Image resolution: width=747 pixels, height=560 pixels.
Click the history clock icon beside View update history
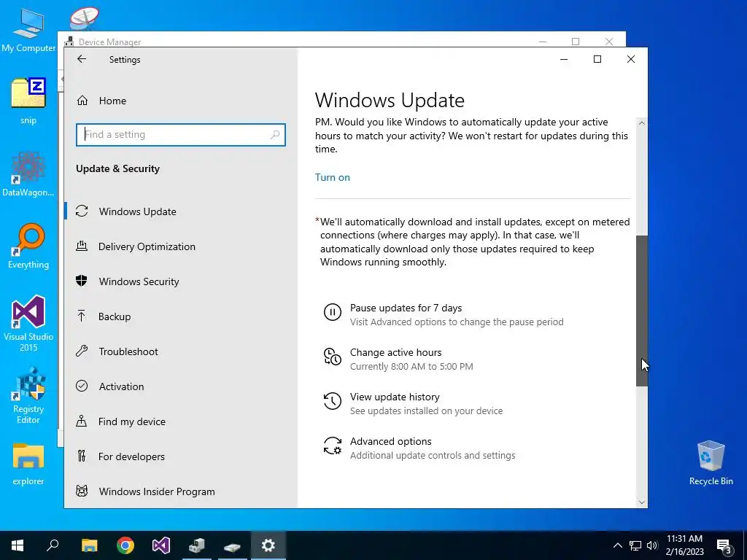coord(333,401)
